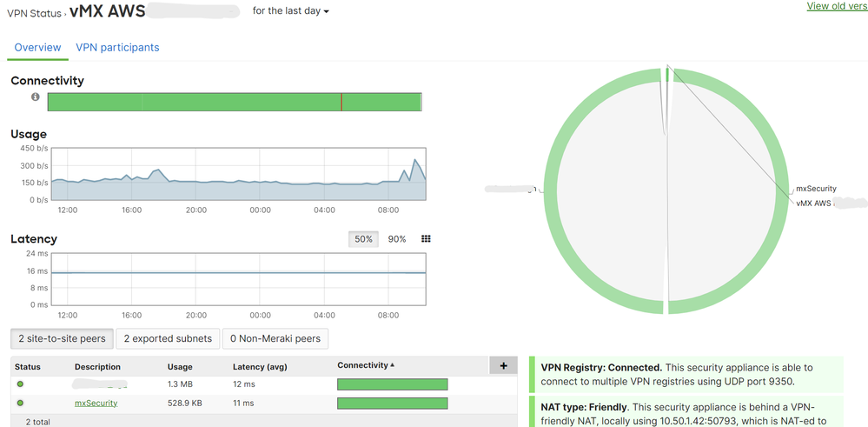Select the 2 site-to-site peers tab

tap(62, 338)
